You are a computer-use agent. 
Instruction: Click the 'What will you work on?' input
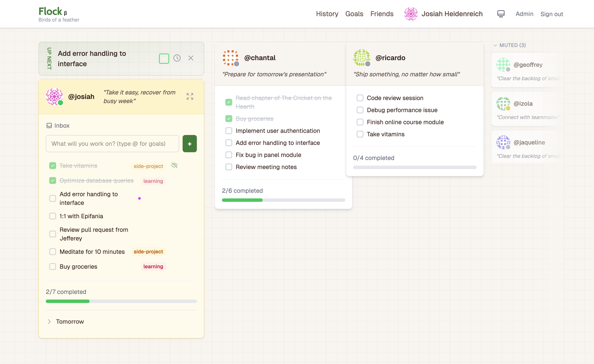coord(112,144)
